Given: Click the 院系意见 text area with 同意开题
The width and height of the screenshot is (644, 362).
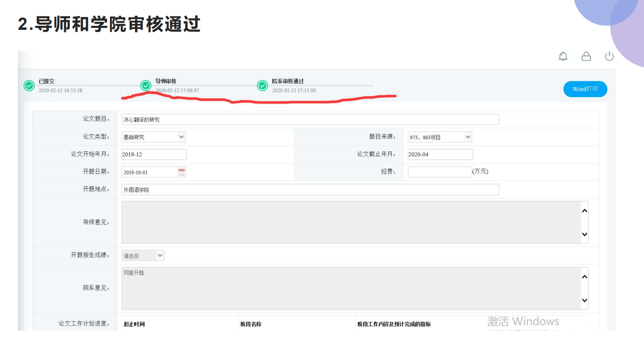Looking at the screenshot, I should 351,288.
